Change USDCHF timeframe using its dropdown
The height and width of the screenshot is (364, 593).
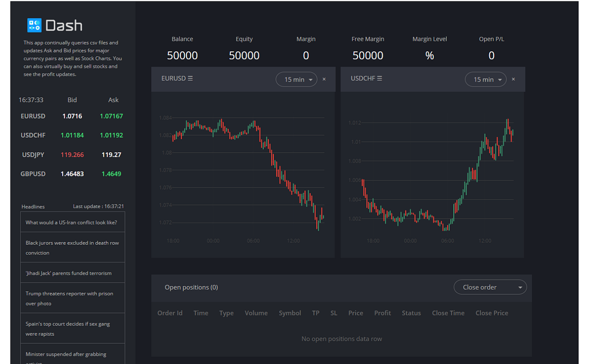485,79
